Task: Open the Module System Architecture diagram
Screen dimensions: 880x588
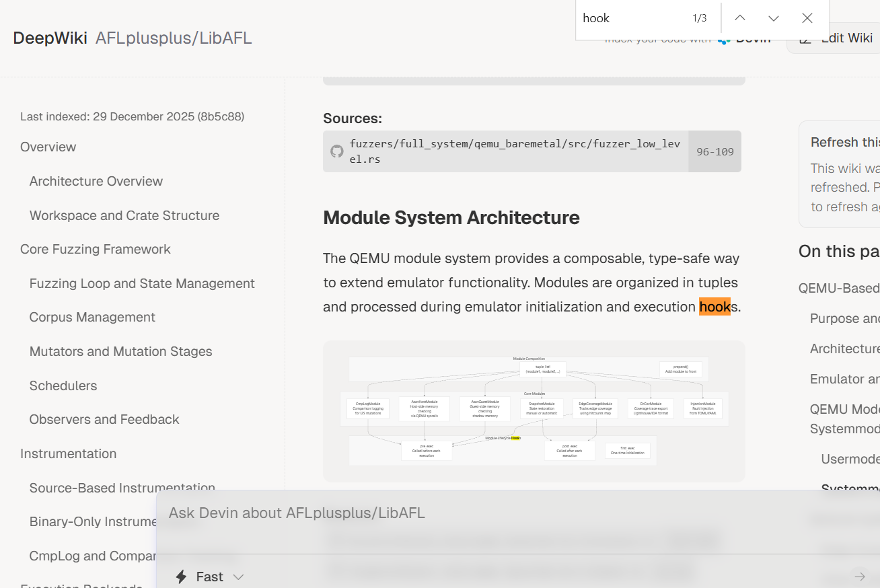Action: tap(534, 411)
